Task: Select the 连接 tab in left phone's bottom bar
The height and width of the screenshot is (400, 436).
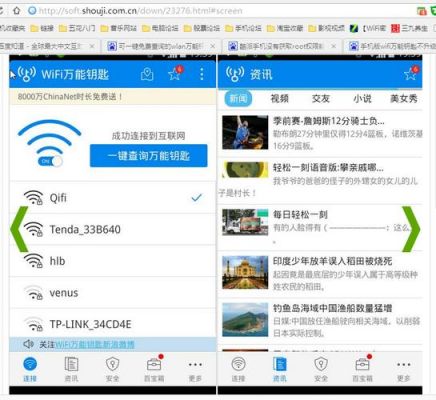Action: [30, 369]
